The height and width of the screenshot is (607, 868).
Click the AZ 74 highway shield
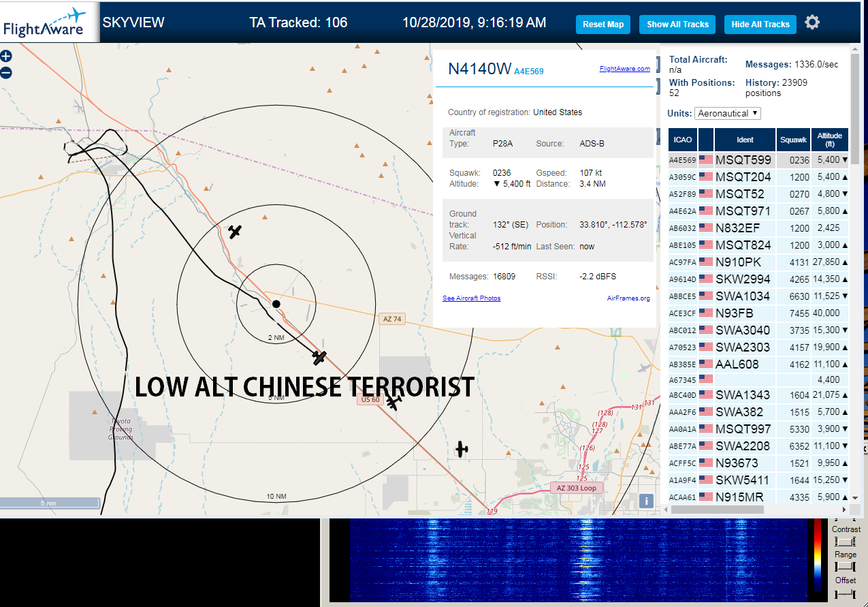click(x=391, y=319)
